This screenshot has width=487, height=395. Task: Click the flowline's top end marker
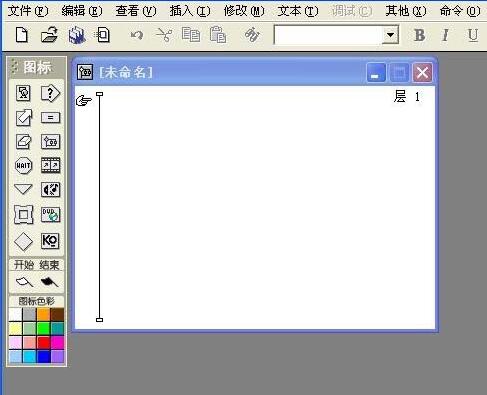point(99,94)
